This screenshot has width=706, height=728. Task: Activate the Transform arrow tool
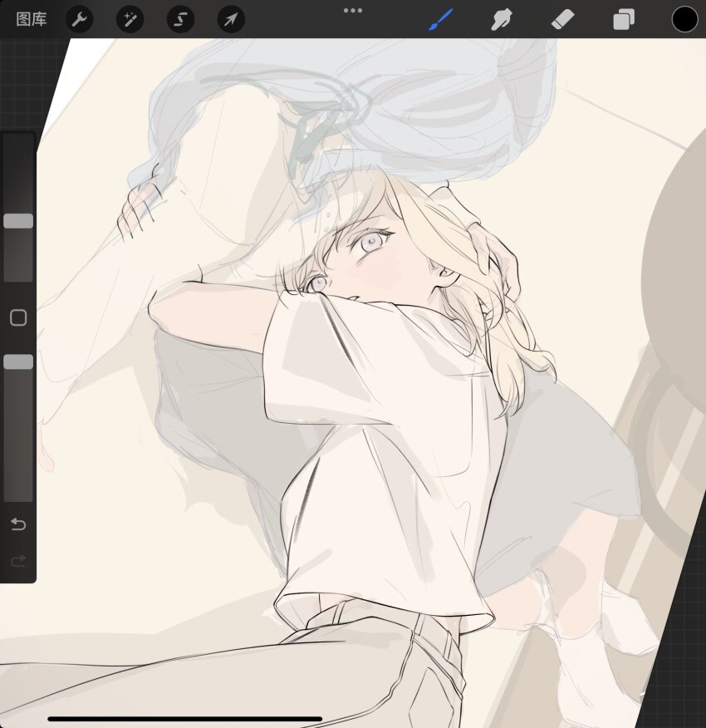click(x=231, y=19)
